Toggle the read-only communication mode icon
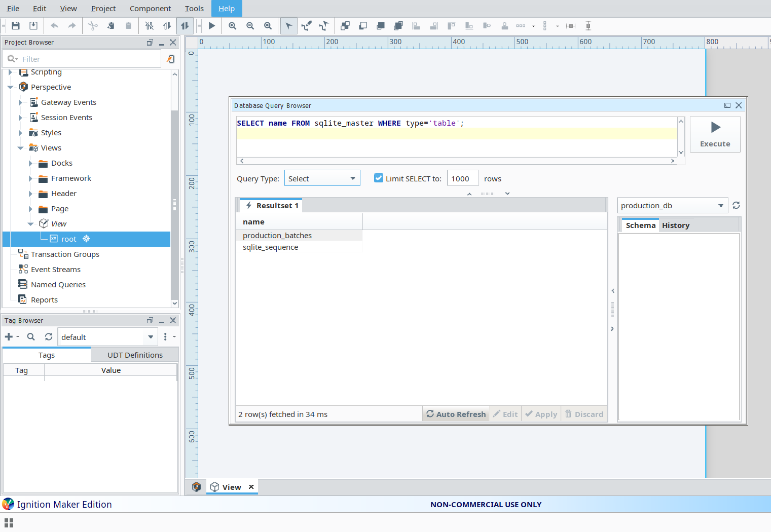771x532 pixels. [167, 26]
